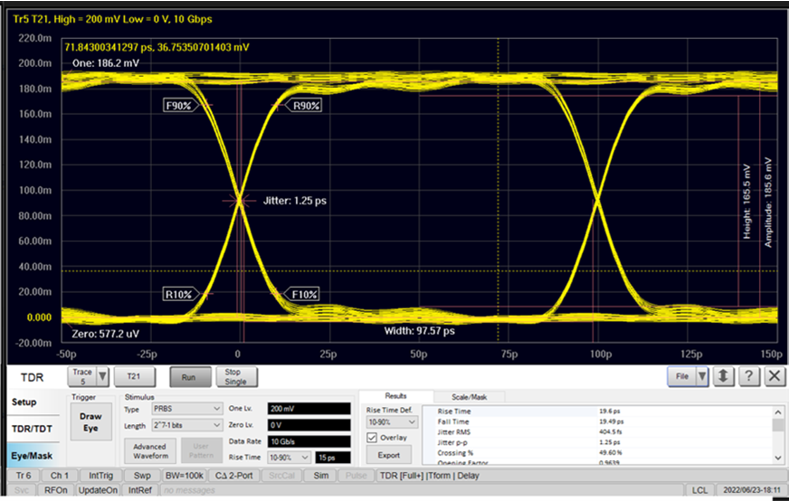The height and width of the screenshot is (501, 789).
Task: Click the IntTrig status bar item
Action: pyautogui.click(x=101, y=475)
